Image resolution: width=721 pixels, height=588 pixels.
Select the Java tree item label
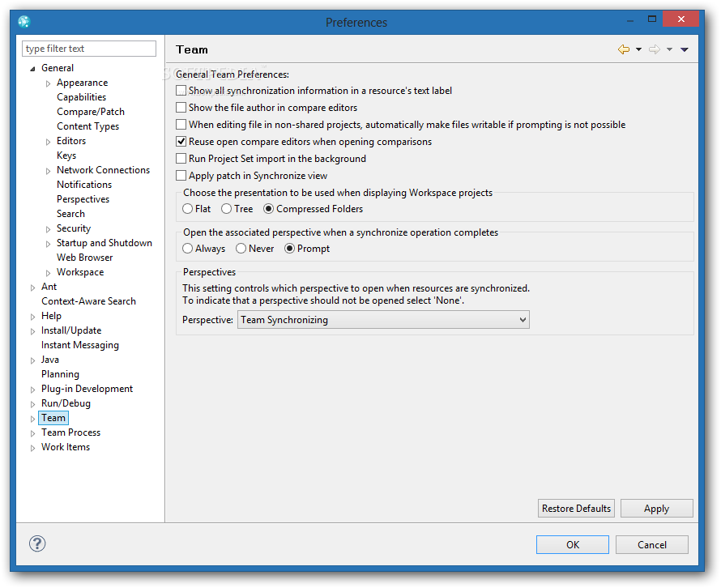(50, 360)
